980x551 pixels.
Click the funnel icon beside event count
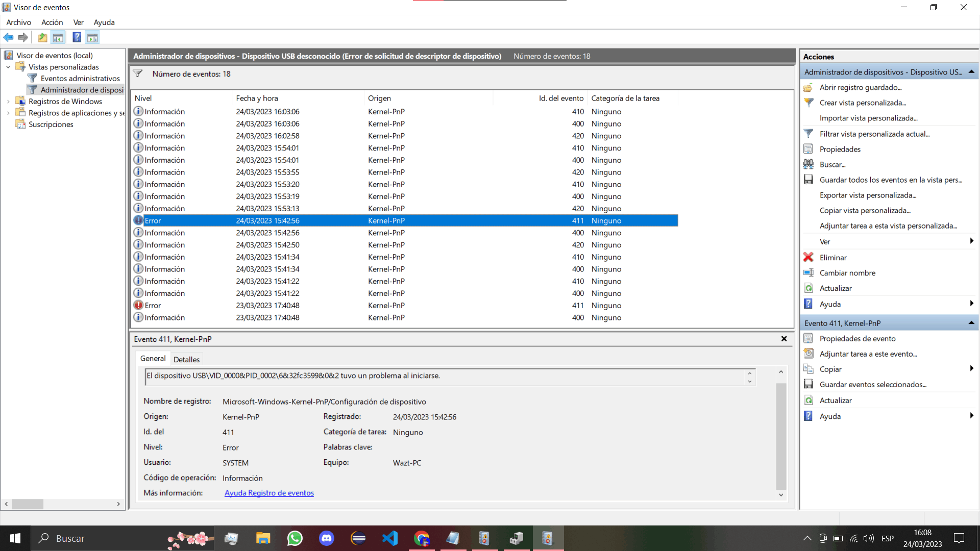click(x=138, y=74)
